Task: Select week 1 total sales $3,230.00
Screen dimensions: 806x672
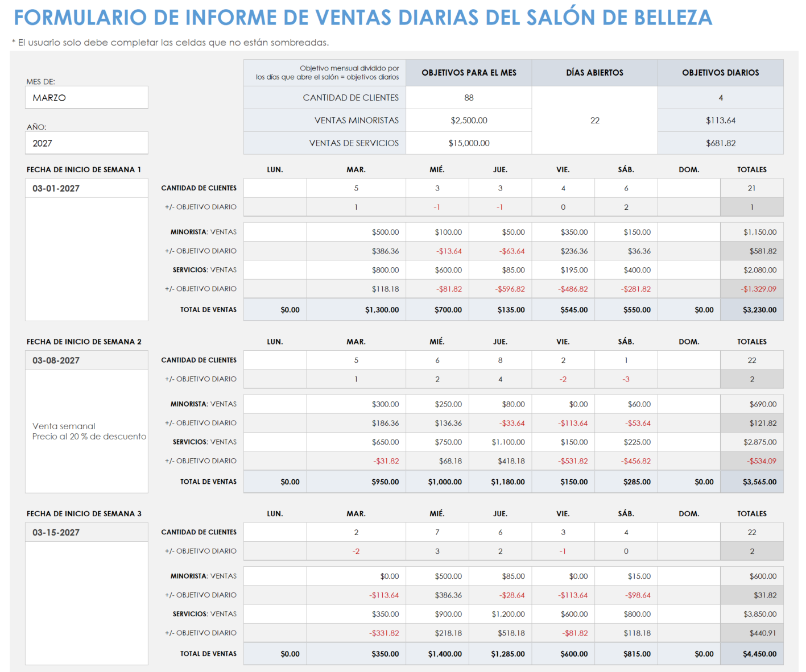Action: click(752, 310)
